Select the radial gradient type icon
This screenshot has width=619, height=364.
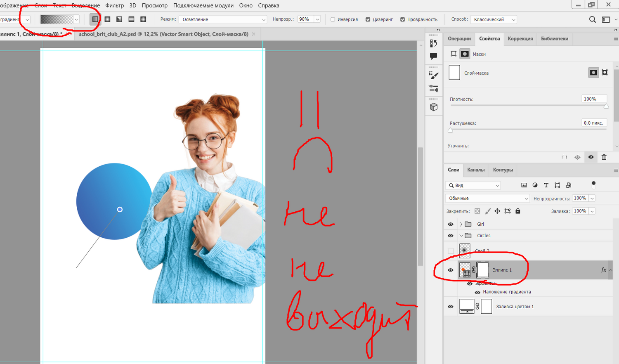tap(107, 19)
